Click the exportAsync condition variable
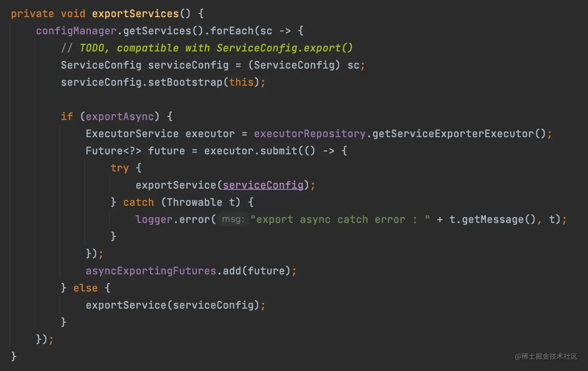 (120, 117)
